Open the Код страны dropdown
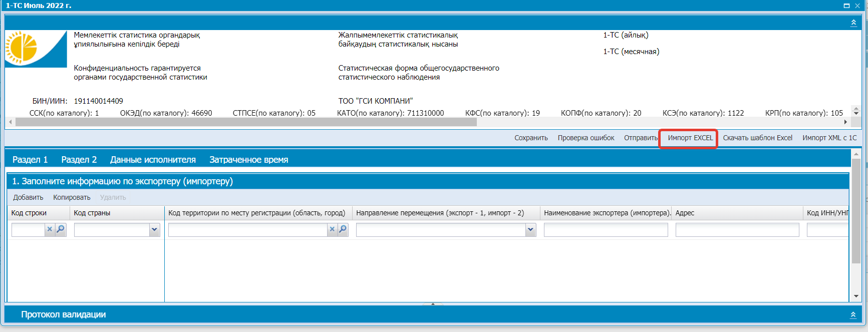868x332 pixels. pyautogui.click(x=154, y=230)
